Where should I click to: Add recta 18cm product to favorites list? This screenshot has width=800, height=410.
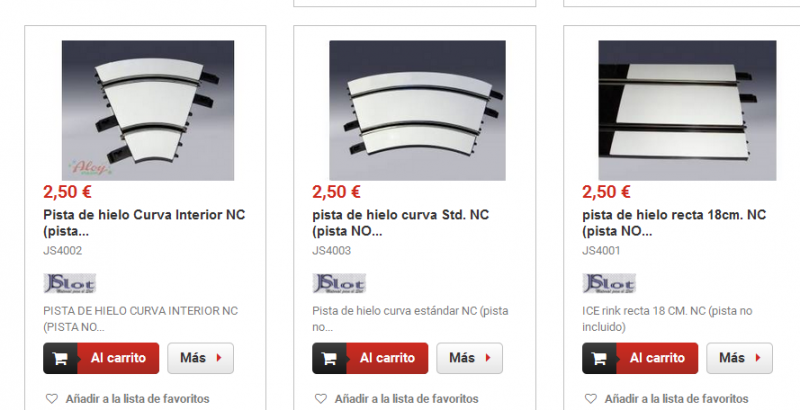[667, 399]
